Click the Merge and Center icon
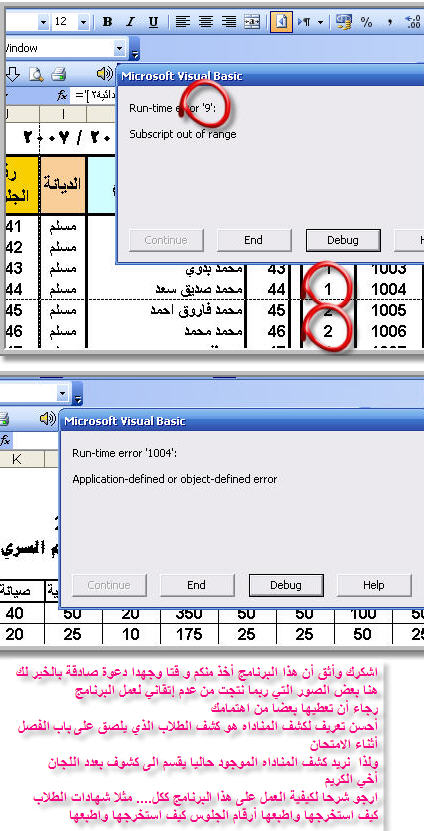 pos(252,22)
